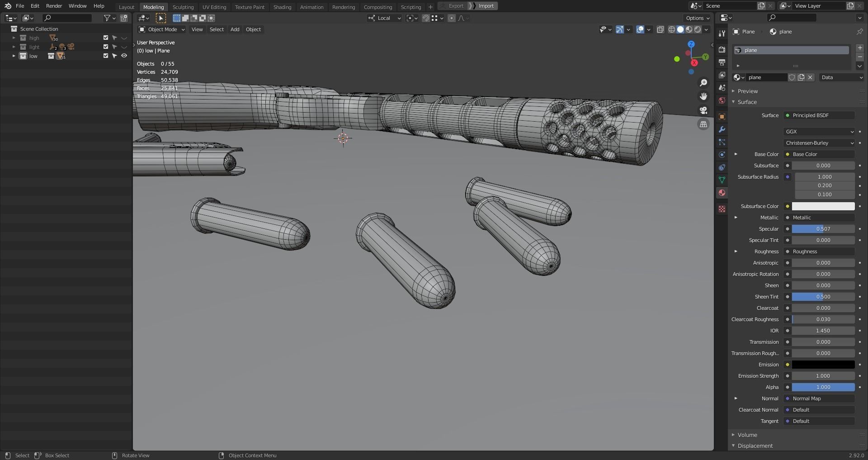
Task: Unlink the plane material with X button
Action: tap(810, 77)
